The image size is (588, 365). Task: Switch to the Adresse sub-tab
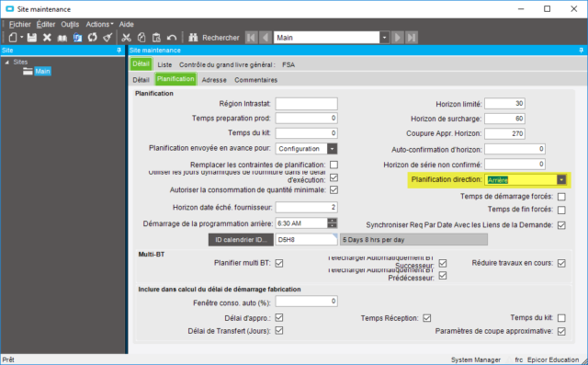[214, 80]
